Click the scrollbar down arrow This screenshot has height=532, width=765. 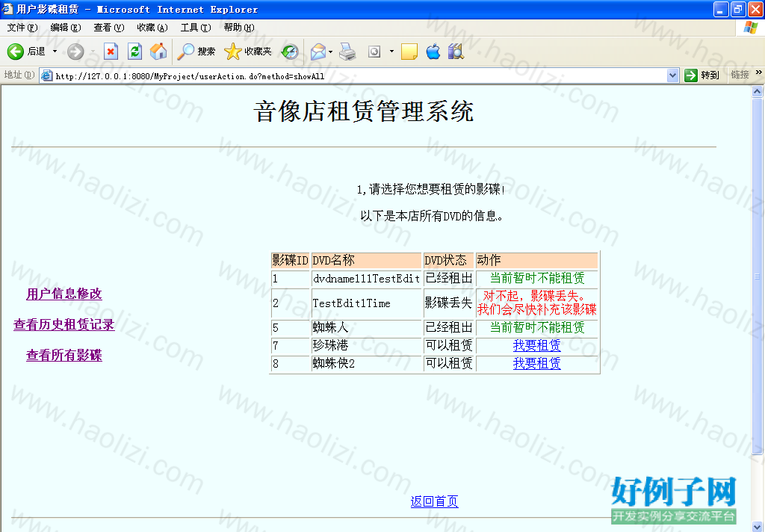coord(758,526)
